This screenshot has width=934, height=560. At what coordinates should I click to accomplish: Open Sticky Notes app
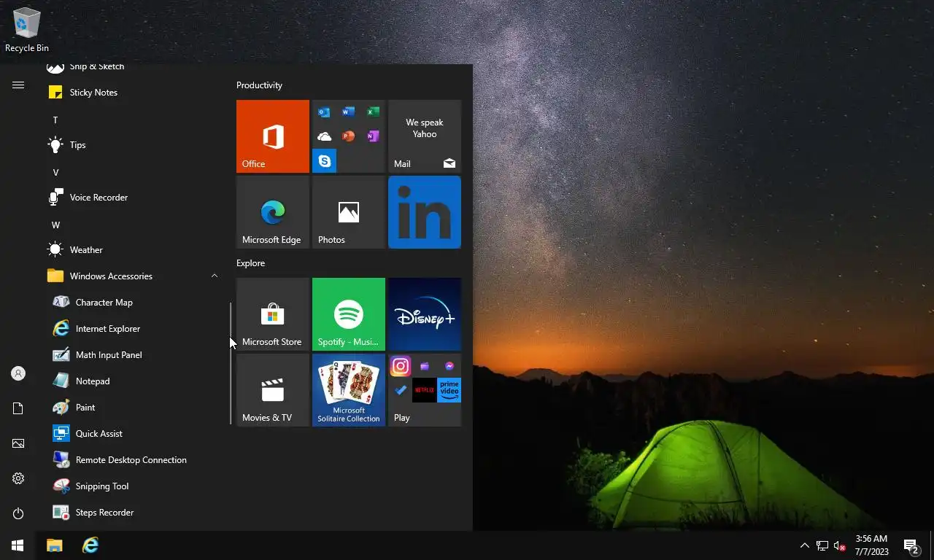(x=131, y=93)
